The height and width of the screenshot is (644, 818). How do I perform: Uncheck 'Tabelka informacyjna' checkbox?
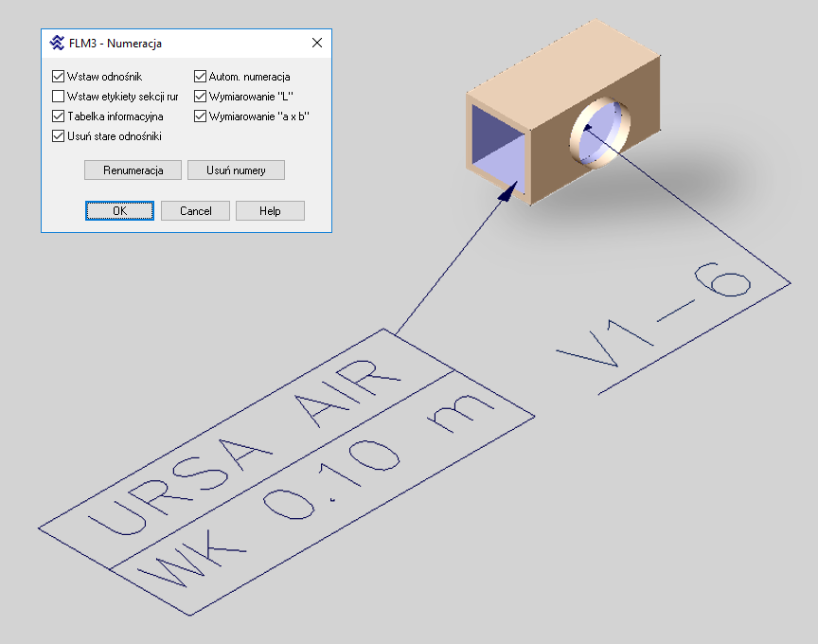(59, 116)
